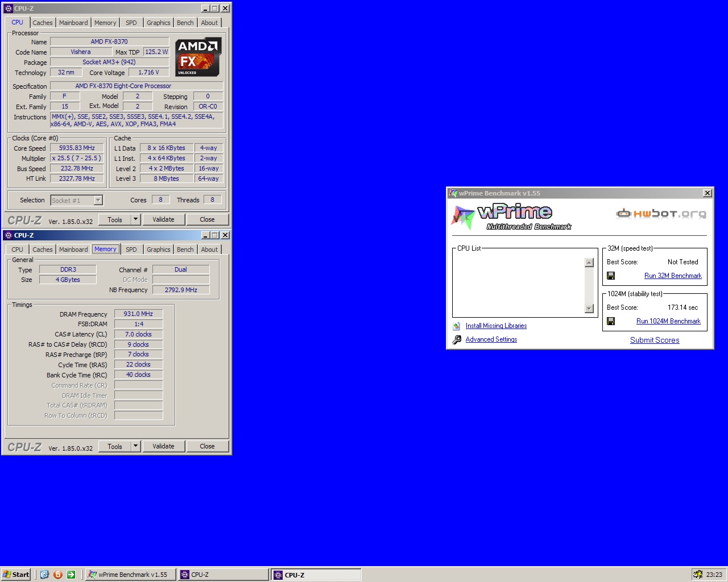This screenshot has width=728, height=582.
Task: Open SPD tab in bottom CPU-Z window
Action: (131, 250)
